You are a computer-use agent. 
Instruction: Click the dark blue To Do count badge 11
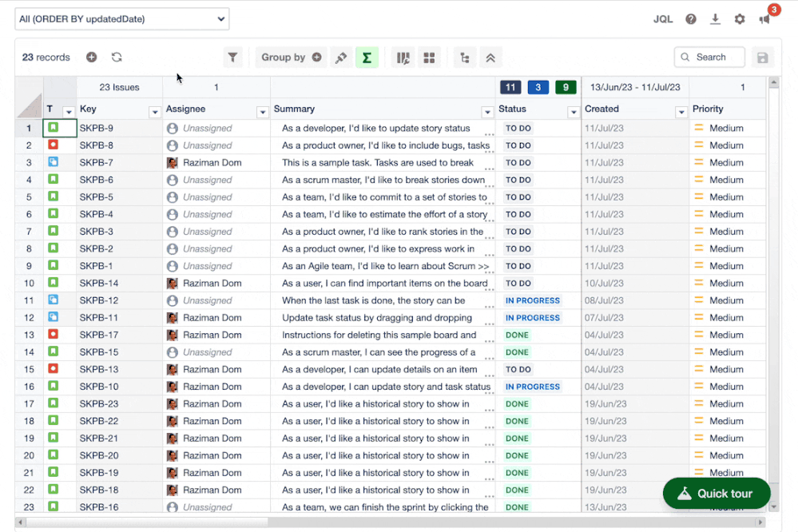(510, 87)
